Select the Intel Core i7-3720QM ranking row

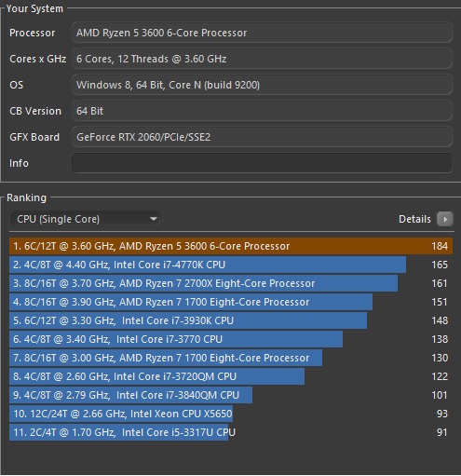coord(231,376)
